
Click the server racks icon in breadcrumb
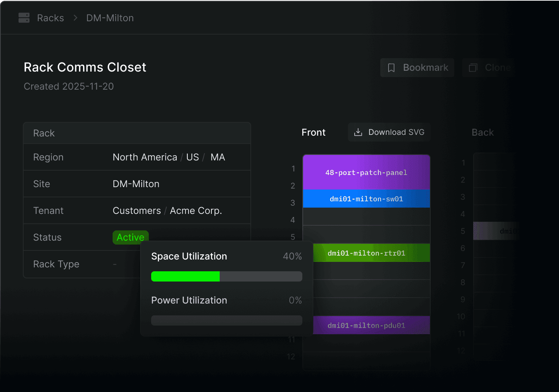tap(24, 18)
